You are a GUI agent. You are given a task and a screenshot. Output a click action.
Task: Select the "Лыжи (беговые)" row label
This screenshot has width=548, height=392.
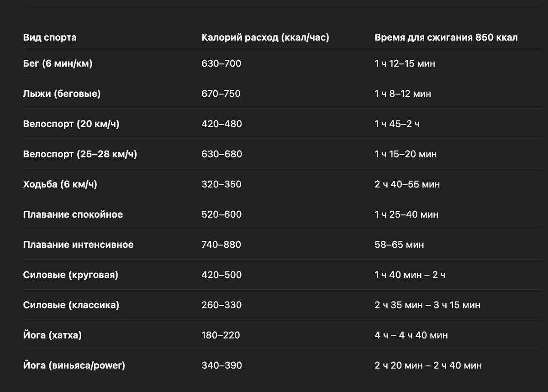coord(62,94)
